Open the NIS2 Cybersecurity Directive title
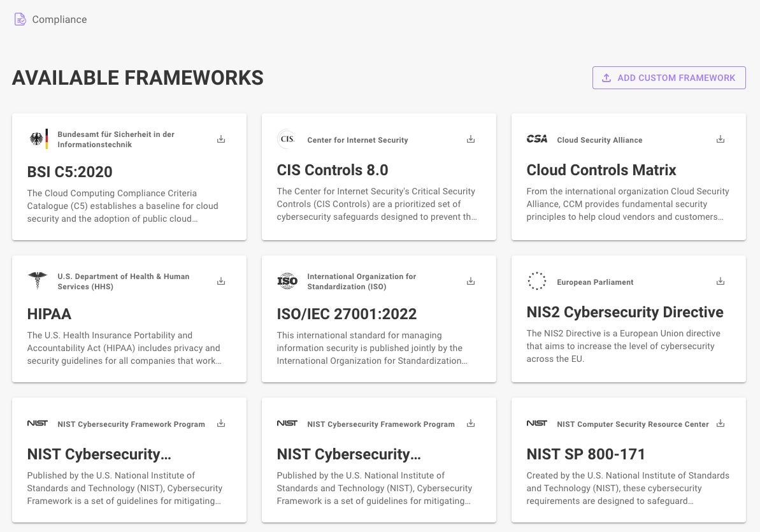The image size is (760, 532). (625, 312)
